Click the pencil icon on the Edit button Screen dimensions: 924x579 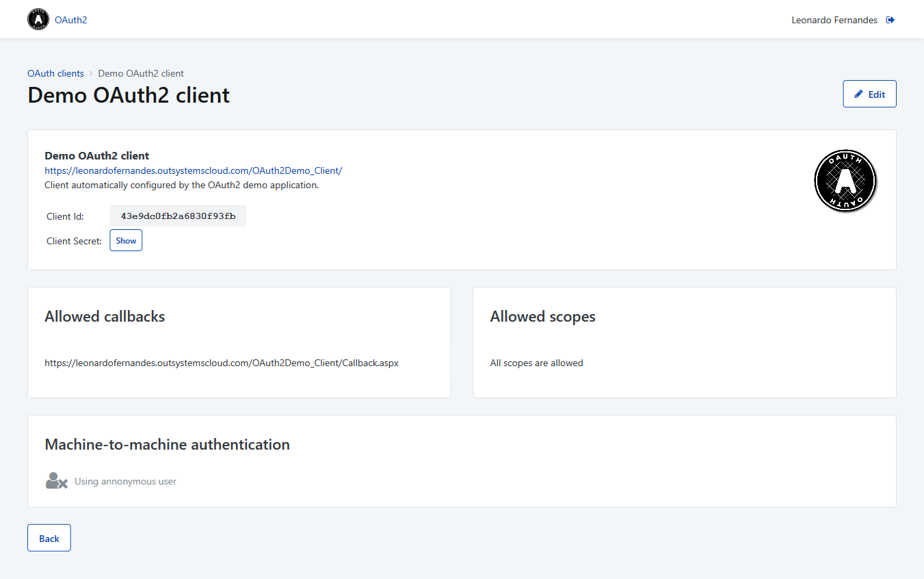pos(858,93)
